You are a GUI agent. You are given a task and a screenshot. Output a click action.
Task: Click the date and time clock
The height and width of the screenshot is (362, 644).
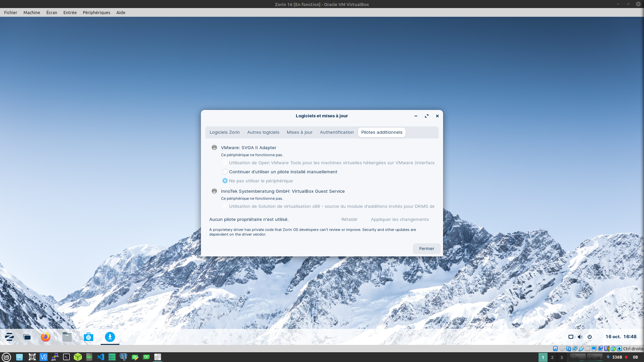pyautogui.click(x=621, y=337)
